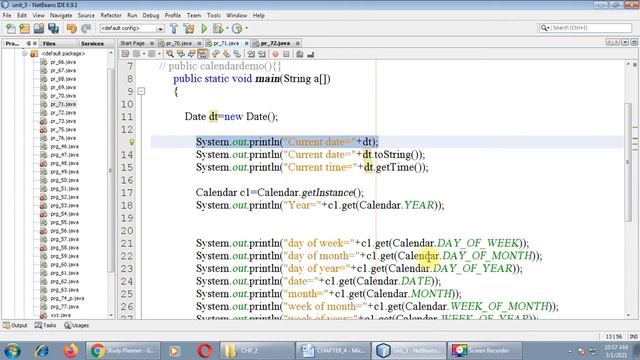The image size is (640, 360).
Task: Select pr_73.java in the project tree
Action: (x=63, y=121)
